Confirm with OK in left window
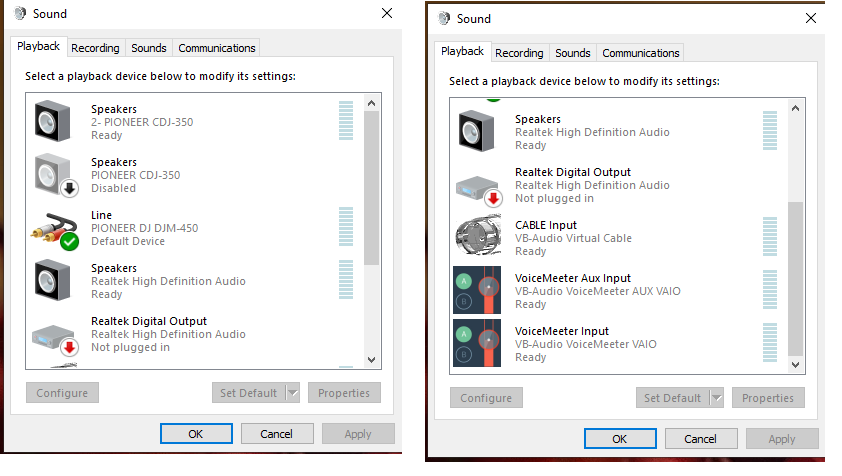Image resolution: width=842 pixels, height=476 pixels. [196, 434]
